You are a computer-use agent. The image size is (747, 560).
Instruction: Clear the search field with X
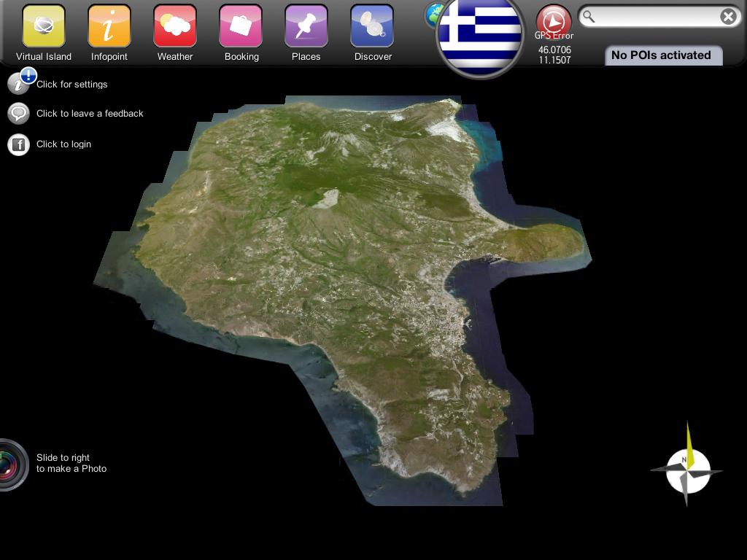pos(728,17)
